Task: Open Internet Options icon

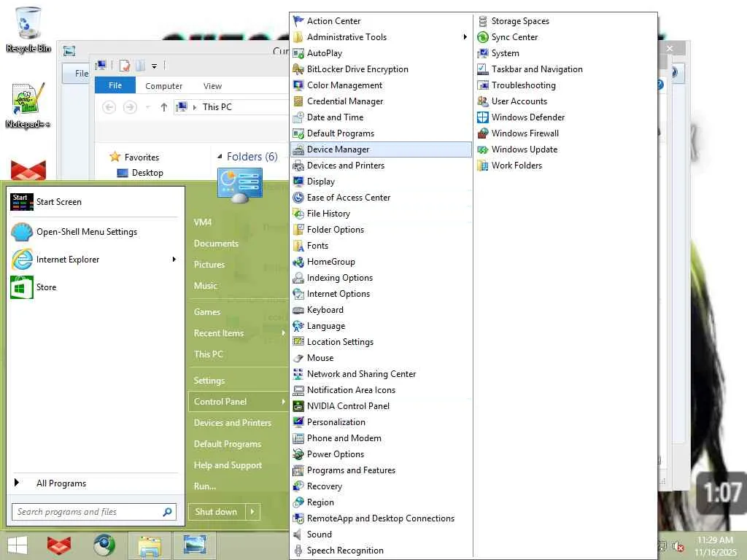Action: [298, 294]
